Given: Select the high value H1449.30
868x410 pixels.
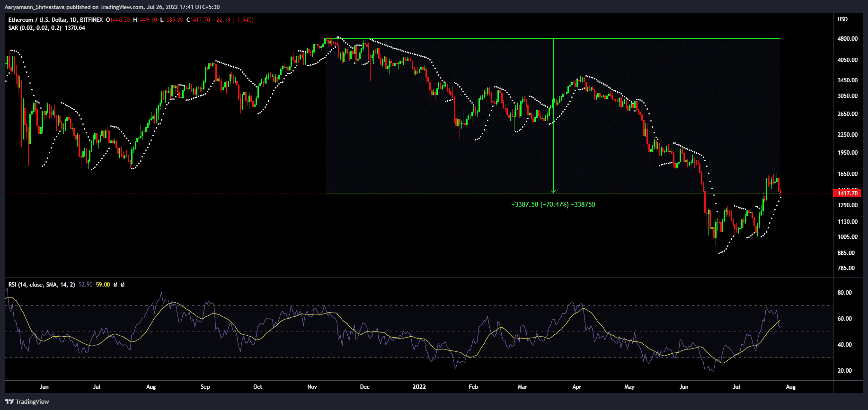Looking at the screenshot, I should click(145, 20).
